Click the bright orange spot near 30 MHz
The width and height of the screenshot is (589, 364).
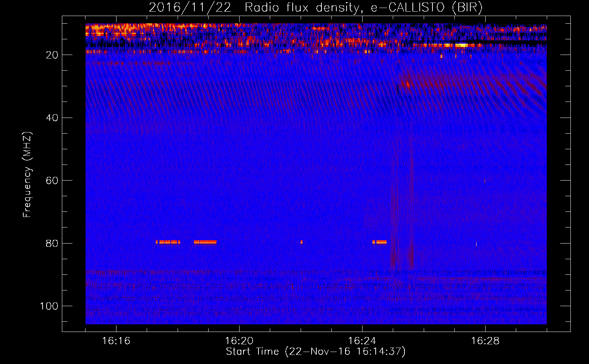click(407, 85)
